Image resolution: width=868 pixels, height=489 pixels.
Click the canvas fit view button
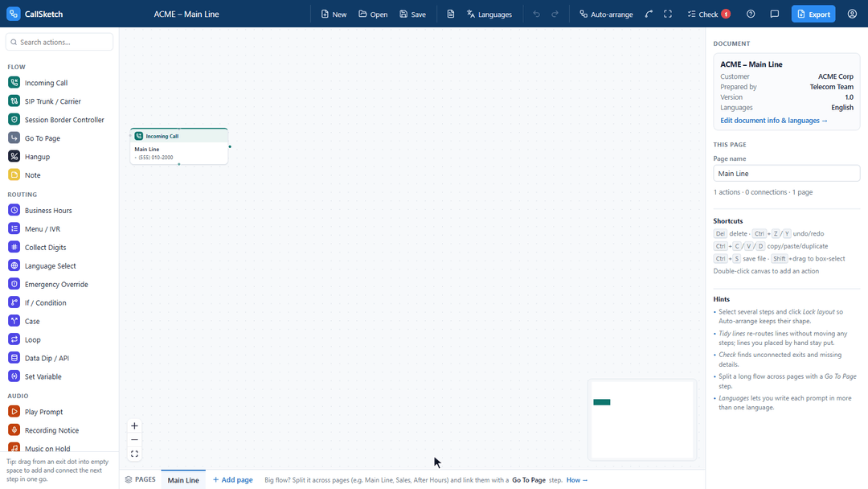(x=134, y=454)
